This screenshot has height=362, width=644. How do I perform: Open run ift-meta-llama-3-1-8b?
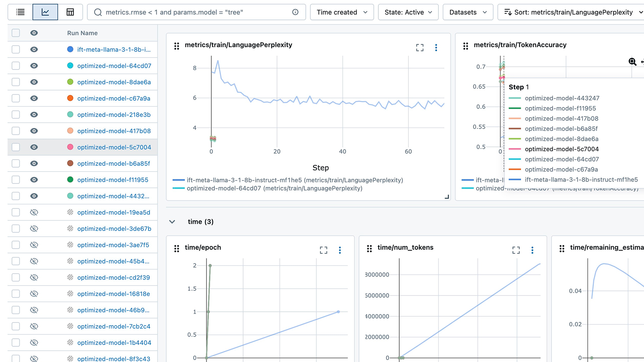[114, 49]
